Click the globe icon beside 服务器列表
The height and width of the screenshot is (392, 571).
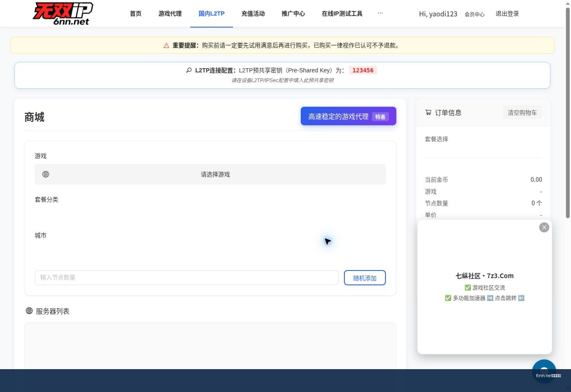click(x=29, y=311)
